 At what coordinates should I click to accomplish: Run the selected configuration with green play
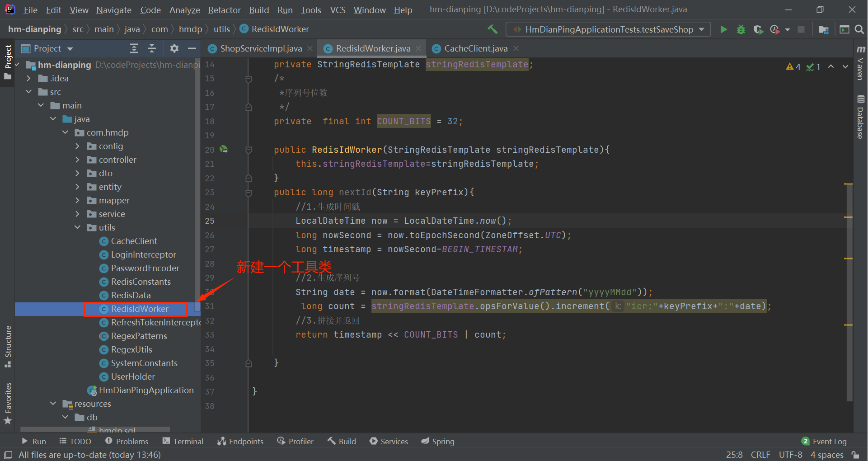[723, 29]
